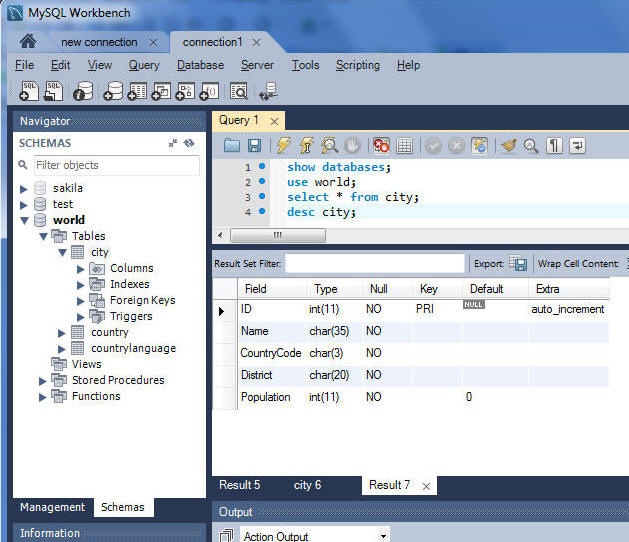
Task: Expand the Columns node under city
Action: click(81, 269)
